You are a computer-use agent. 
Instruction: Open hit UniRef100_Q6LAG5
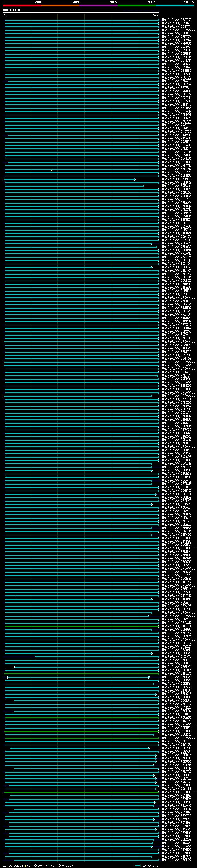point(176,247)
